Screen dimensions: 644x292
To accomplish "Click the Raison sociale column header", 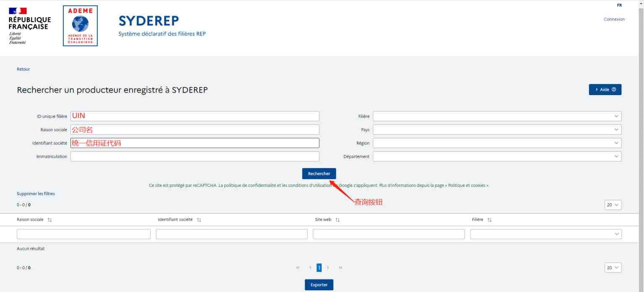I will [30, 220].
